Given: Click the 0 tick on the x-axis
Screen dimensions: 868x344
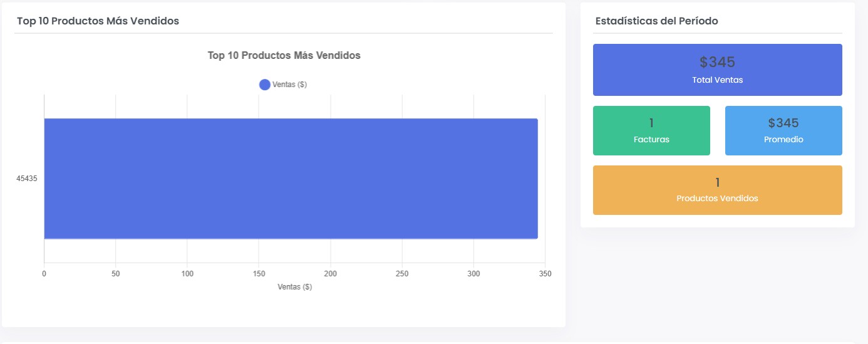Looking at the screenshot, I should click(x=44, y=274).
